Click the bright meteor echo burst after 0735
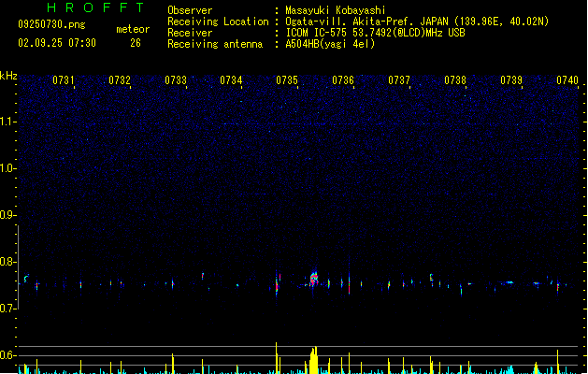Image resolution: width=588 pixels, height=374 pixels. (x=314, y=279)
